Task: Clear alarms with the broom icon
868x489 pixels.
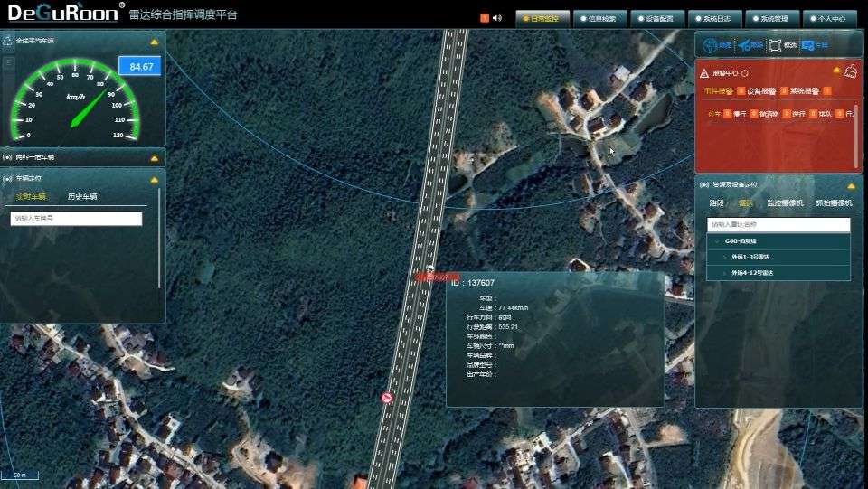Action: (852, 71)
